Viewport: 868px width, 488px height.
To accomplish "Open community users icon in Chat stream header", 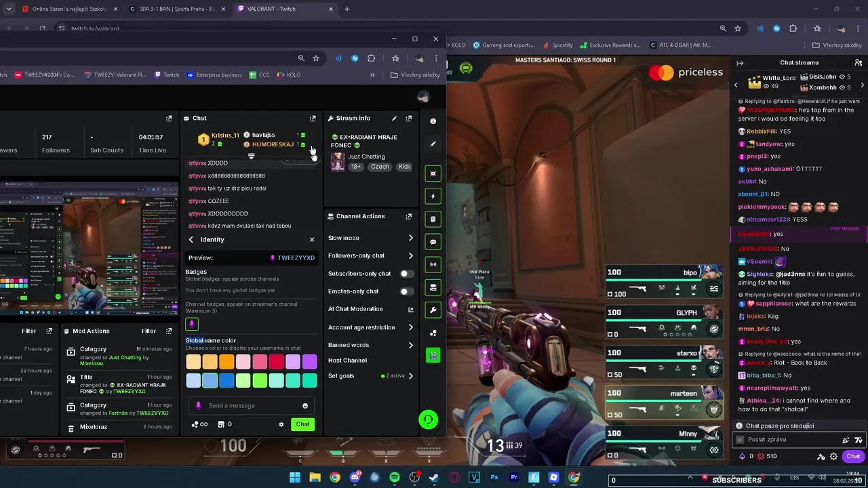I will coord(859,63).
